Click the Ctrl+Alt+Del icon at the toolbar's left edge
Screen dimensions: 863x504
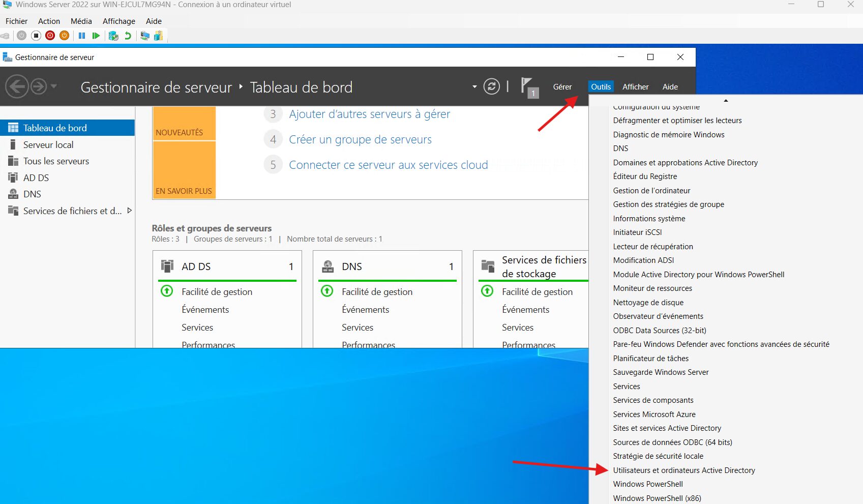click(x=5, y=36)
